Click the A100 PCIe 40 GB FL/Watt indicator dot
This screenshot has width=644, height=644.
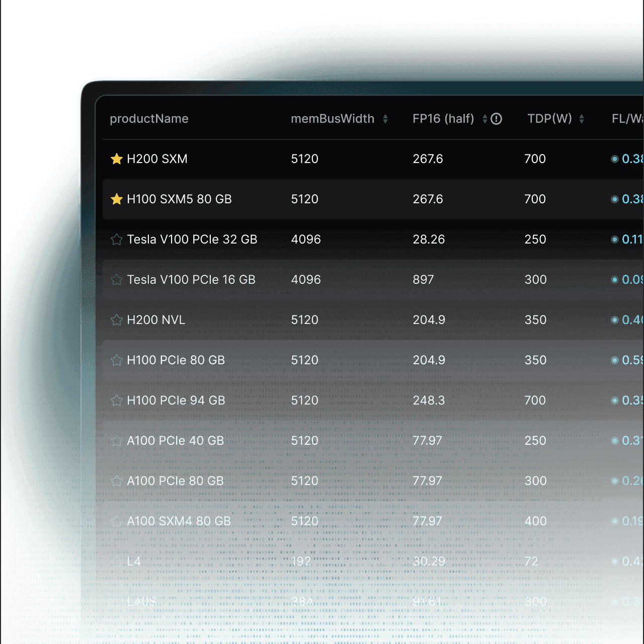615,441
